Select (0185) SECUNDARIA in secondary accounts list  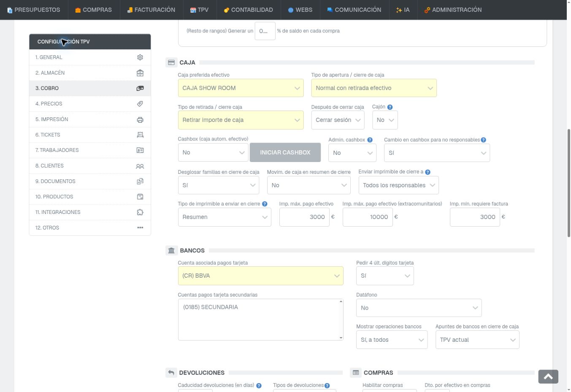click(211, 307)
